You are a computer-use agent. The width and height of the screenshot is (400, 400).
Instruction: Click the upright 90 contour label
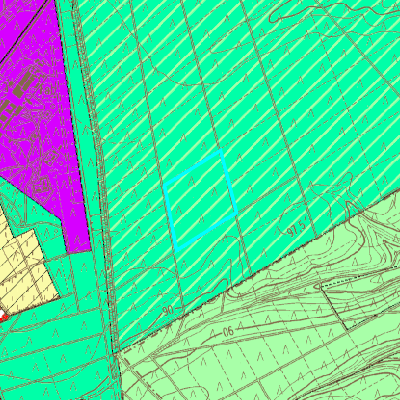tap(168, 311)
